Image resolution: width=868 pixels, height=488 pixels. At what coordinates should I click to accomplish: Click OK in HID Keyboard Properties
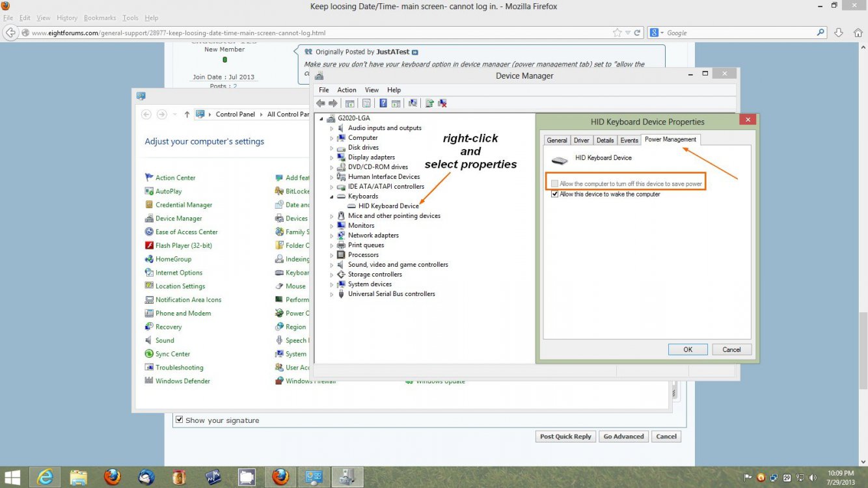(x=688, y=349)
